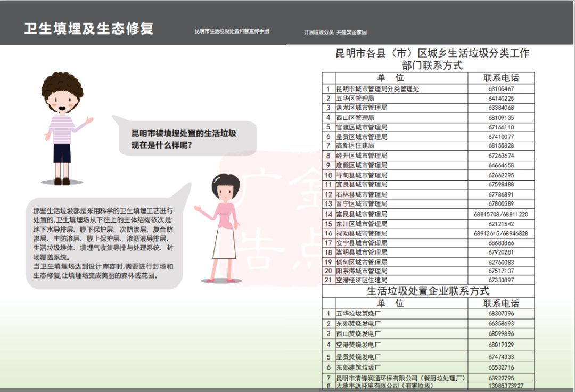The image size is (575, 392).
Task: Select the boy's question speech bubble
Action: (x=184, y=139)
